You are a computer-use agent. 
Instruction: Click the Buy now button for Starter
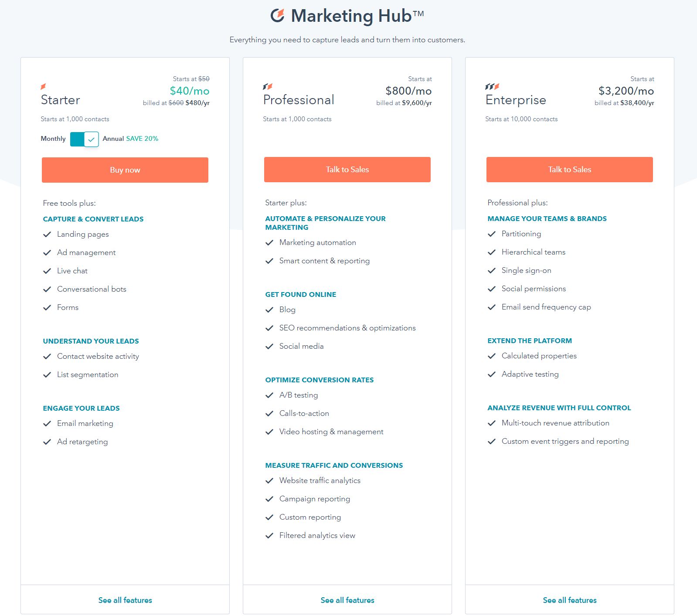125,170
